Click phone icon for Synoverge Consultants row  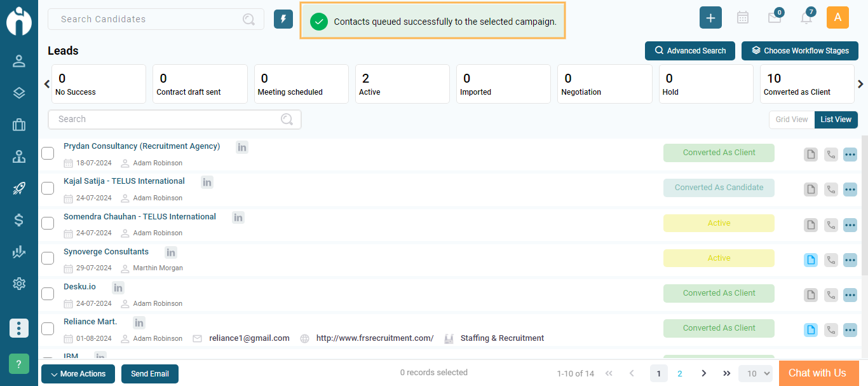[x=831, y=259]
